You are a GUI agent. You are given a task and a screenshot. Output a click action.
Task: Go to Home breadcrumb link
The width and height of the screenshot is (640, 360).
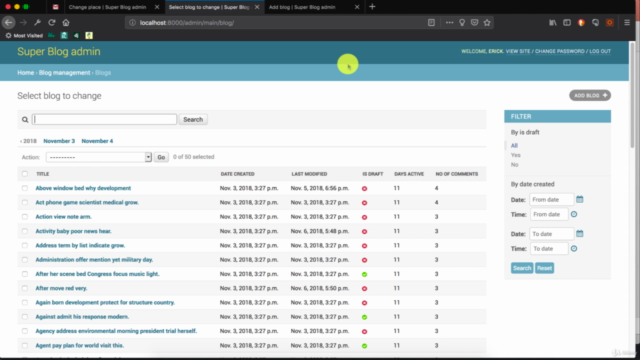click(25, 73)
